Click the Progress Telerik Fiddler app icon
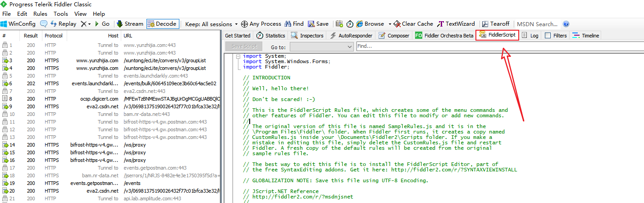The width and height of the screenshot is (644, 203). click(4, 5)
